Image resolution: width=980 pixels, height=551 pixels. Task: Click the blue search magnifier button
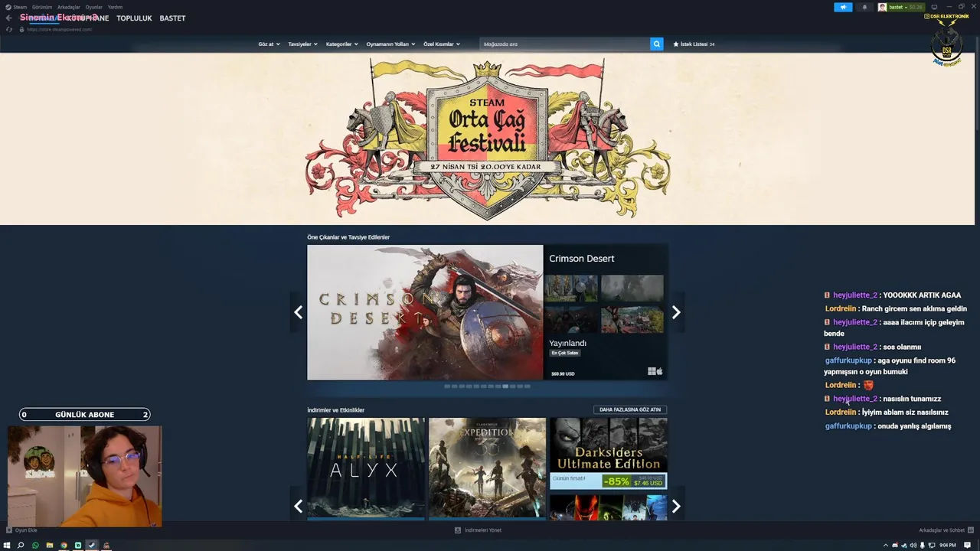(657, 44)
